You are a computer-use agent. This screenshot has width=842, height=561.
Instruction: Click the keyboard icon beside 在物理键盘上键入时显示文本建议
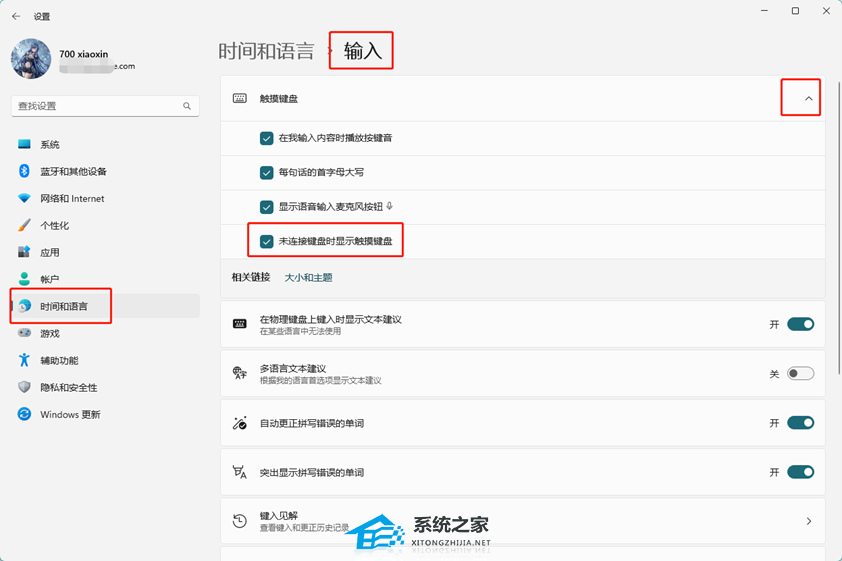tap(239, 324)
